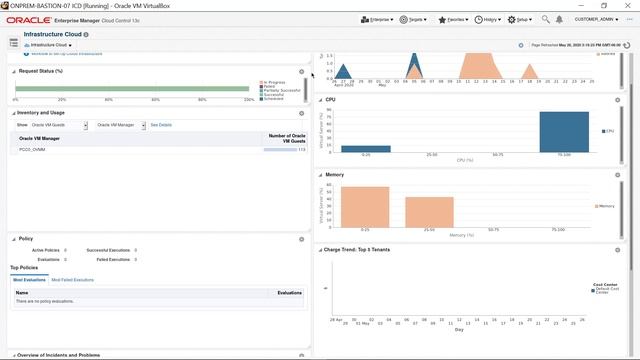Open the Inventory and Usage gear icon
The image size is (640, 360).
[x=302, y=113]
